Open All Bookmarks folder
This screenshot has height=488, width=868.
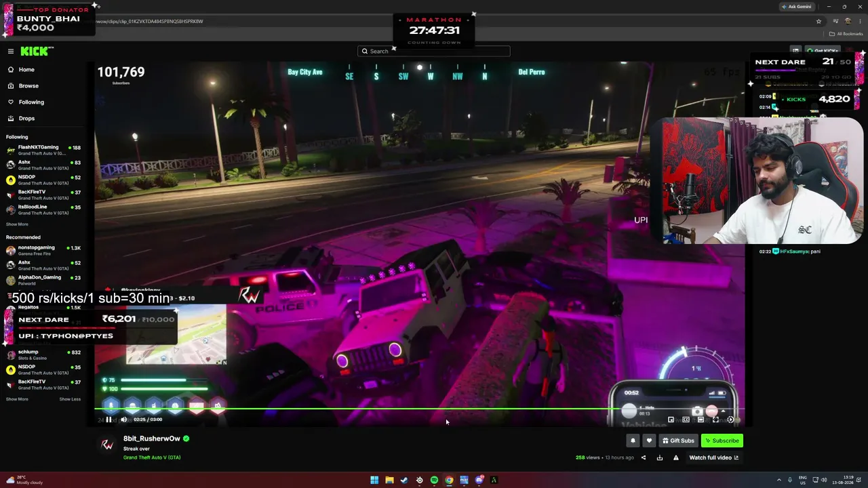tap(847, 34)
